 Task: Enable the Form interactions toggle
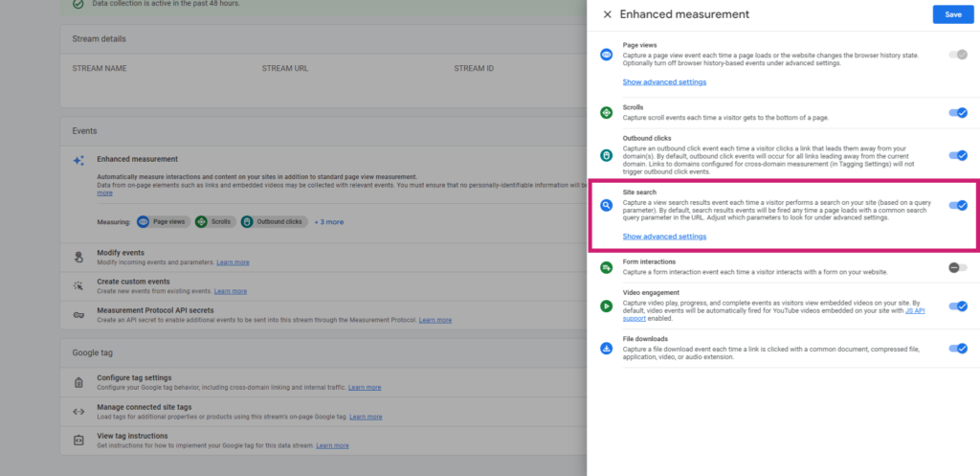click(957, 267)
